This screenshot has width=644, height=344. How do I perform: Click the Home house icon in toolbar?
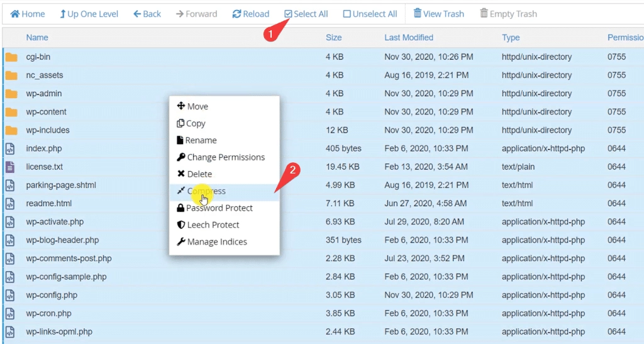(15, 14)
